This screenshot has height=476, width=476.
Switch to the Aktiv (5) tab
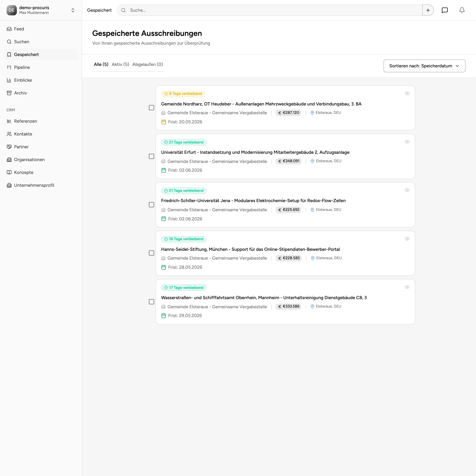pyautogui.click(x=120, y=64)
